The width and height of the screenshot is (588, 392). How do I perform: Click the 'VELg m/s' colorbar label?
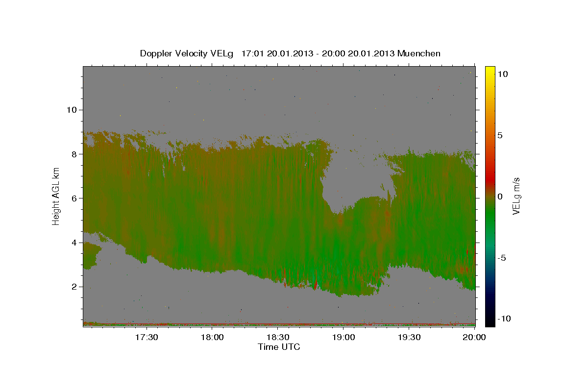(x=516, y=196)
